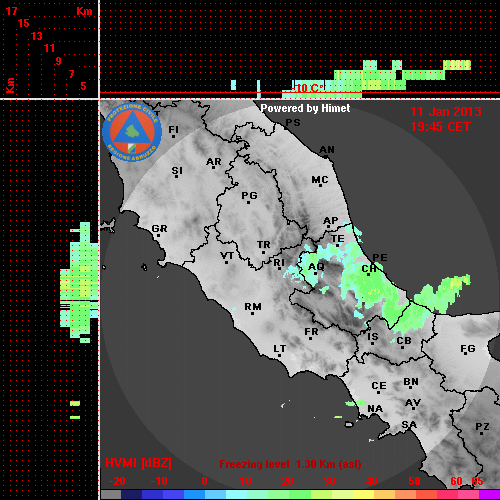Click the '50' value on dBZ scale
The image size is (500, 500).
pos(414,481)
